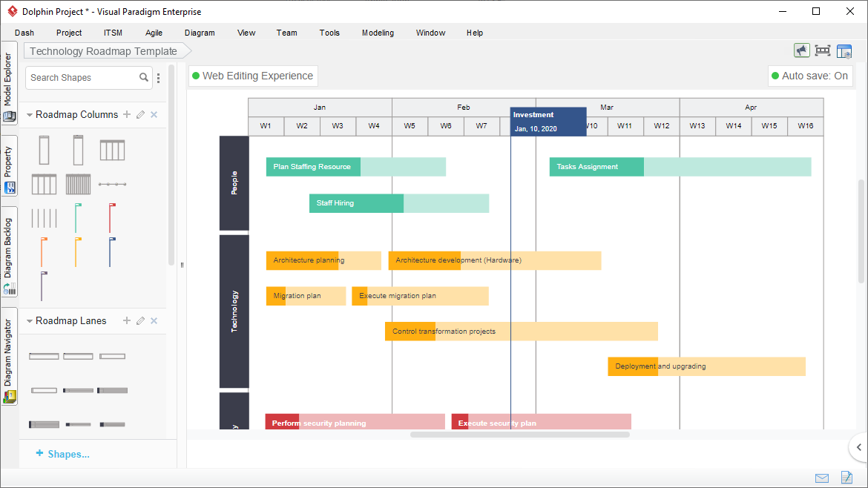The image size is (868, 488).
Task: Add a new Roadmap Columns item
Action: coord(127,114)
